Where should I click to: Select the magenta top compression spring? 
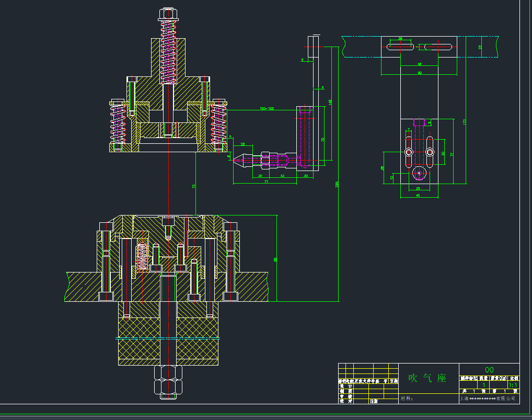point(168,51)
